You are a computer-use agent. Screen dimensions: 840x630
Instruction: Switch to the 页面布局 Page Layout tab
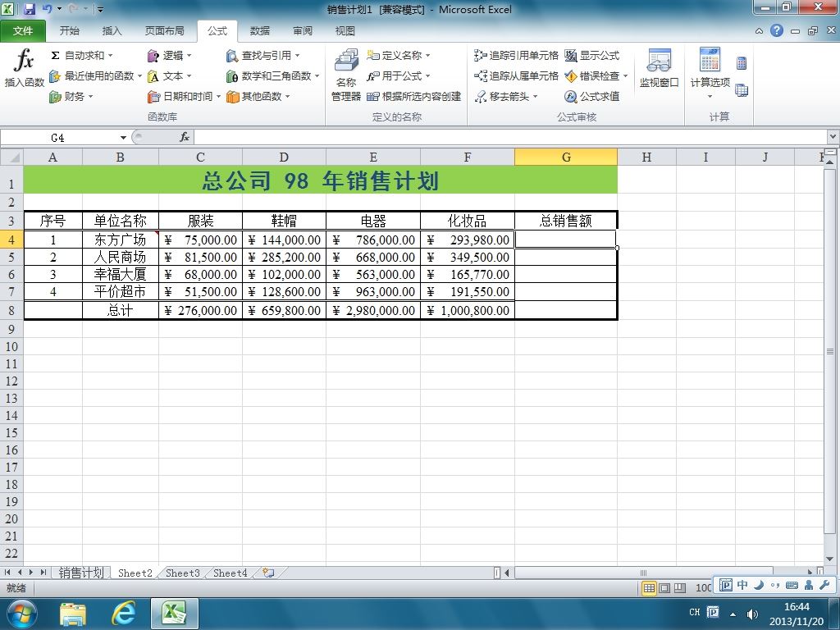pyautogui.click(x=164, y=30)
